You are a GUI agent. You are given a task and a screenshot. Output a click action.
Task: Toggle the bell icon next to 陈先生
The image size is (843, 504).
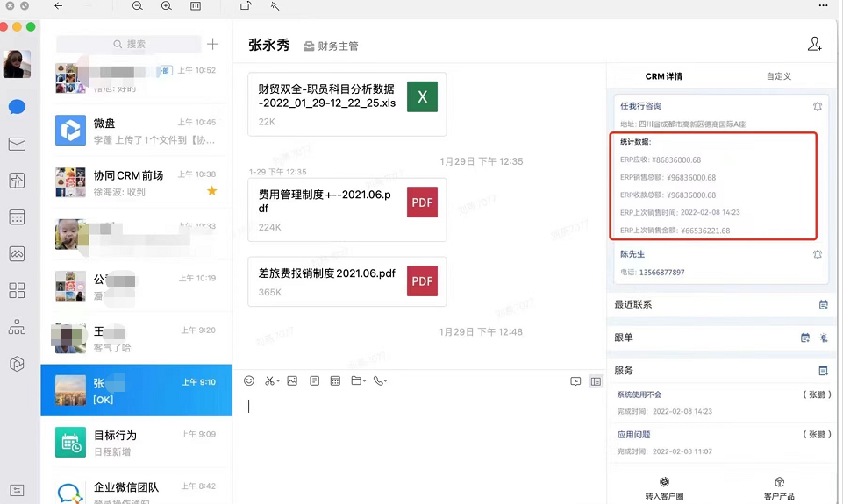point(817,254)
